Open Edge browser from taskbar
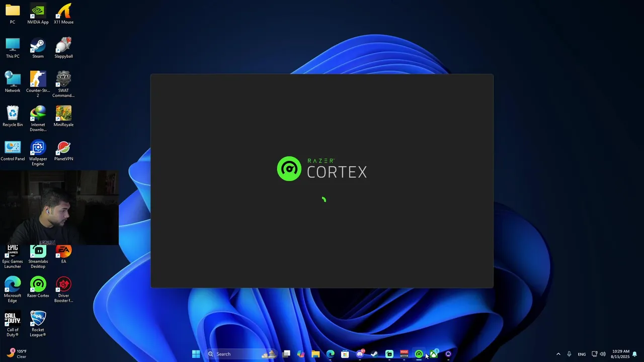Image resolution: width=644 pixels, height=362 pixels. click(x=330, y=354)
